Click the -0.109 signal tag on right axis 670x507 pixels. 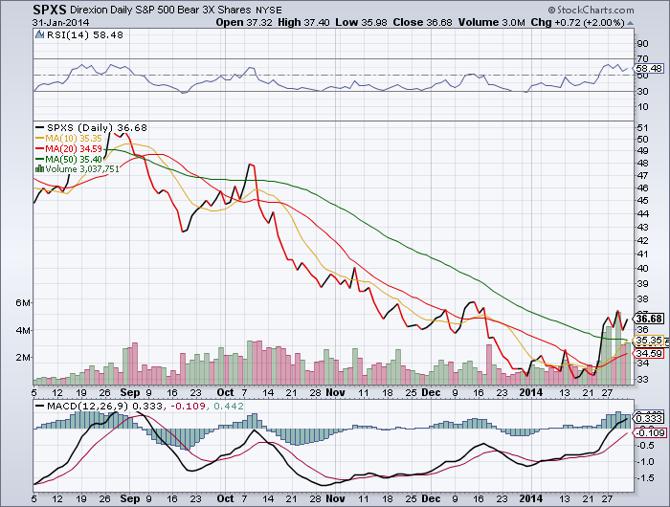pos(649,433)
